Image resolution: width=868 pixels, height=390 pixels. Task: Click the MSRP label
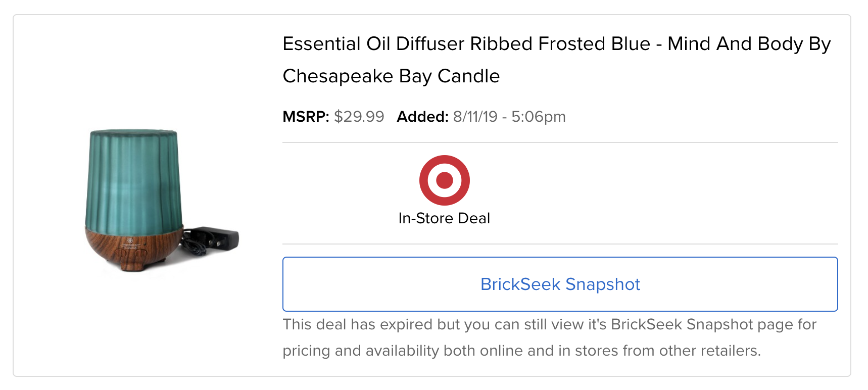306,117
